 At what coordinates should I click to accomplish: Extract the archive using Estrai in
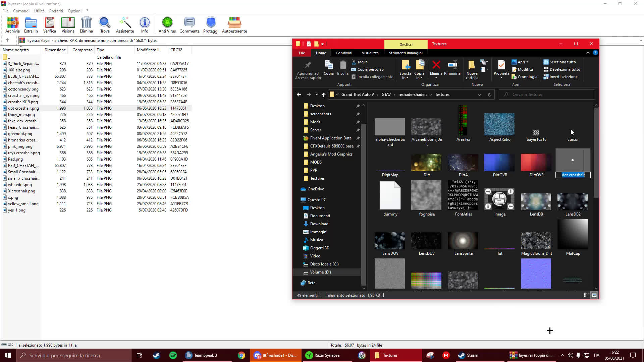point(31,23)
